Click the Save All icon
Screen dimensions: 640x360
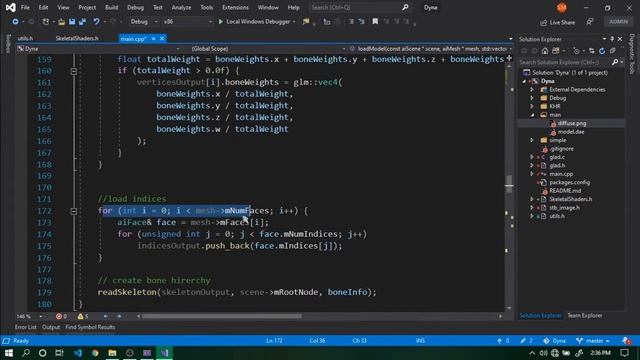click(x=82, y=22)
